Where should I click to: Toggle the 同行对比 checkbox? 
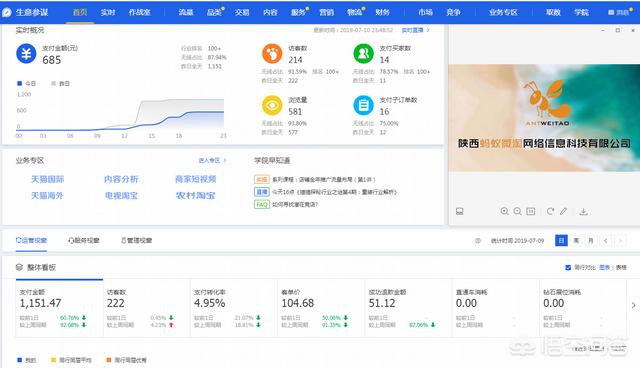[568, 268]
